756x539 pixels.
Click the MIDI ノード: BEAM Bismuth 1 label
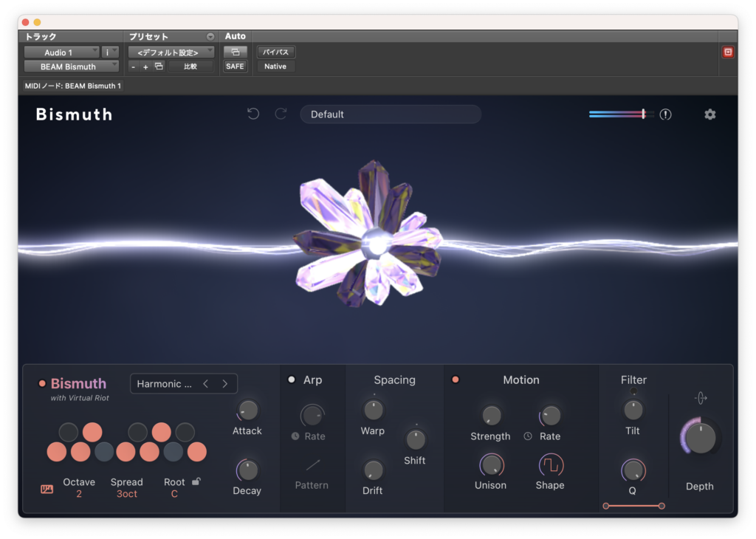coord(73,86)
